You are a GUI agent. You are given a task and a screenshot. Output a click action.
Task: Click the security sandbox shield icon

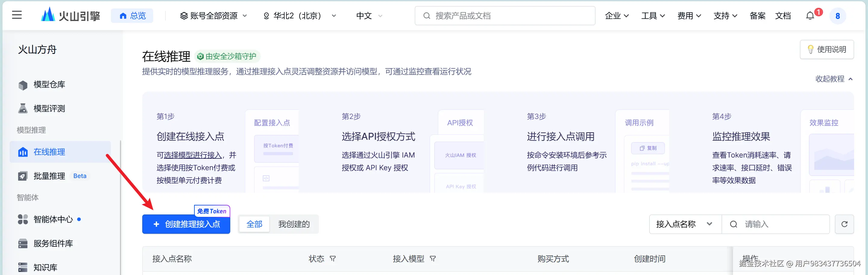coord(200,57)
